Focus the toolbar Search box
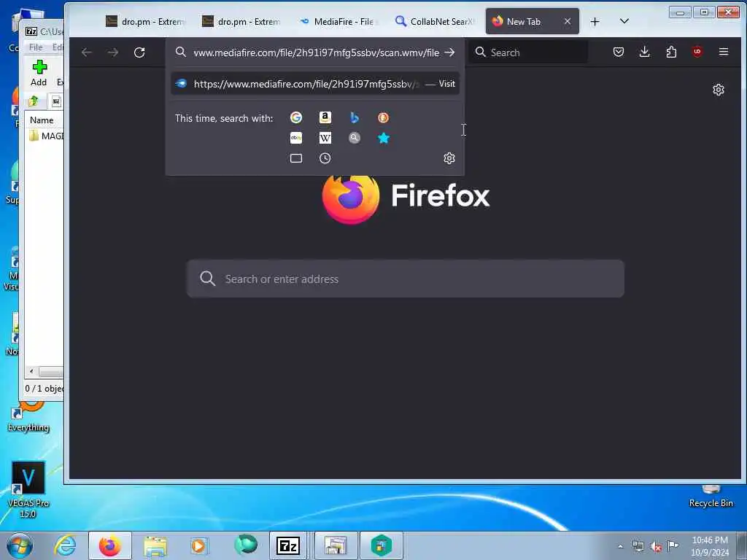 click(x=529, y=52)
